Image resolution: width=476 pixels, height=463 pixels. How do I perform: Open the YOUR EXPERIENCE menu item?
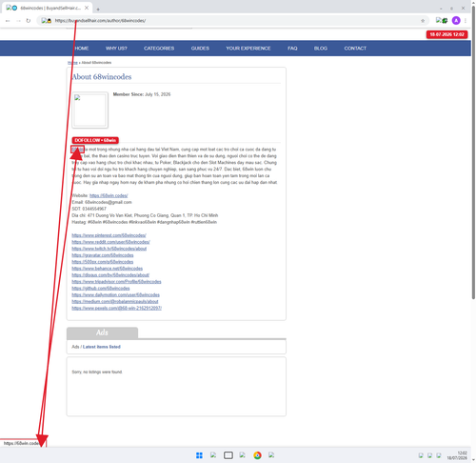[x=248, y=49]
